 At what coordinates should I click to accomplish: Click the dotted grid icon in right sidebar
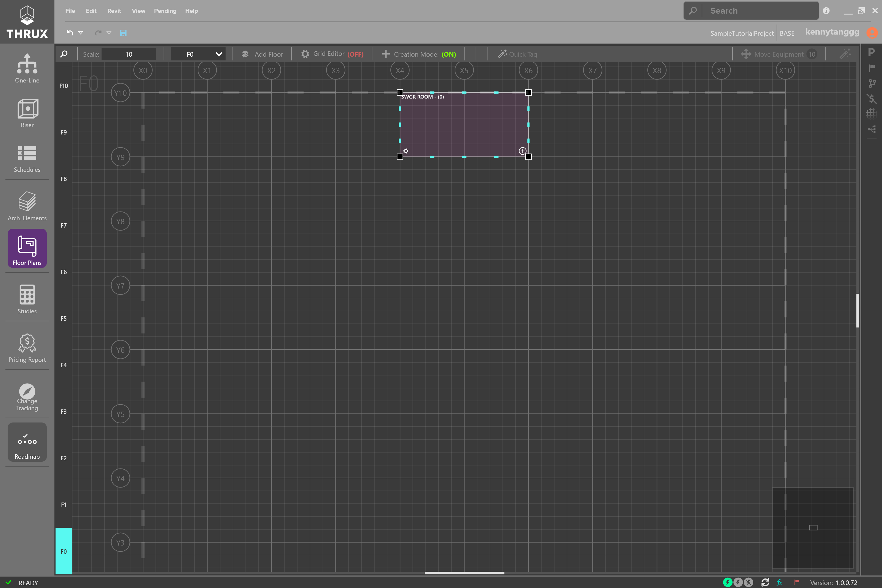[871, 114]
